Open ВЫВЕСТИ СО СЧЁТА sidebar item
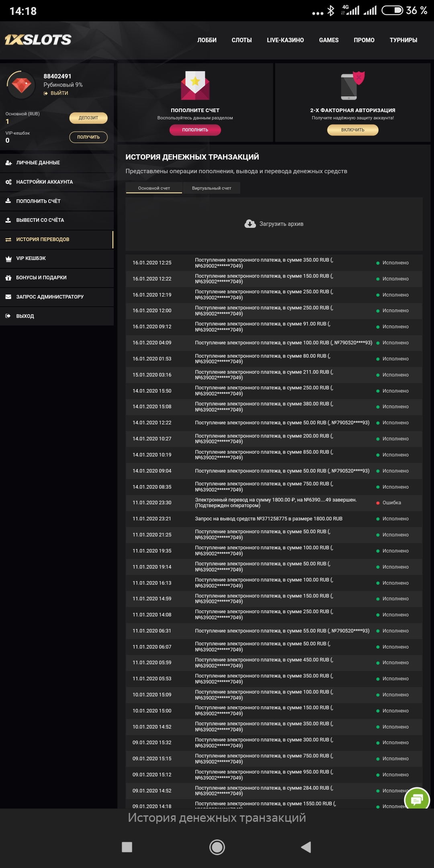This screenshot has height=868, width=434. (40, 220)
